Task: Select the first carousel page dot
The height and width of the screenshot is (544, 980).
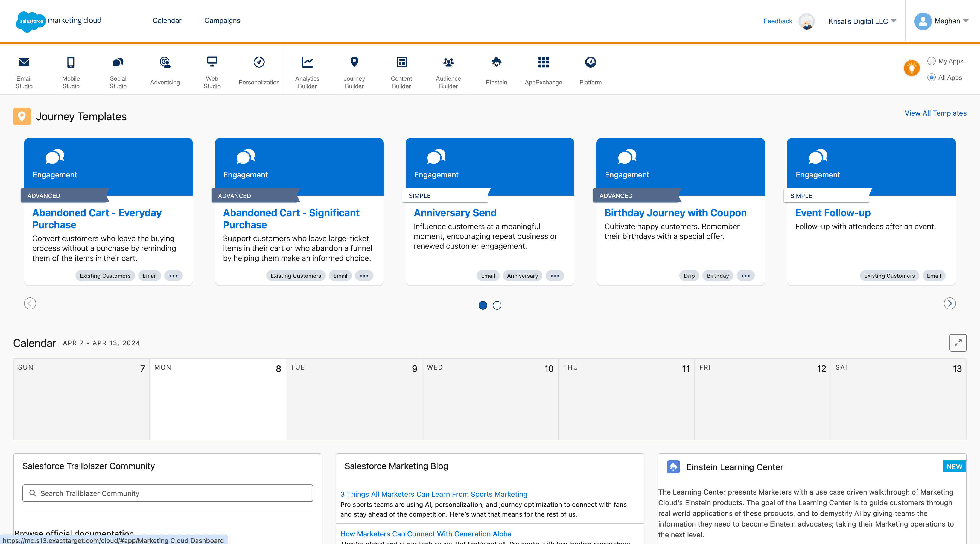Action: [x=482, y=305]
